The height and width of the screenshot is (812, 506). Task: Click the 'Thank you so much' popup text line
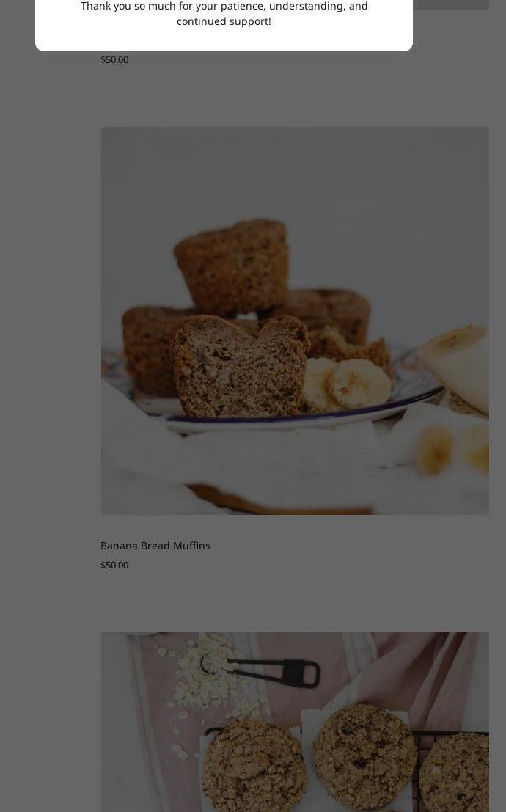click(224, 6)
